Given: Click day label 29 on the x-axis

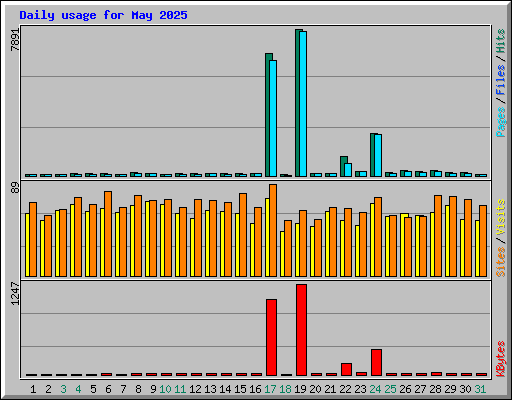Looking at the screenshot, I should (450, 389).
